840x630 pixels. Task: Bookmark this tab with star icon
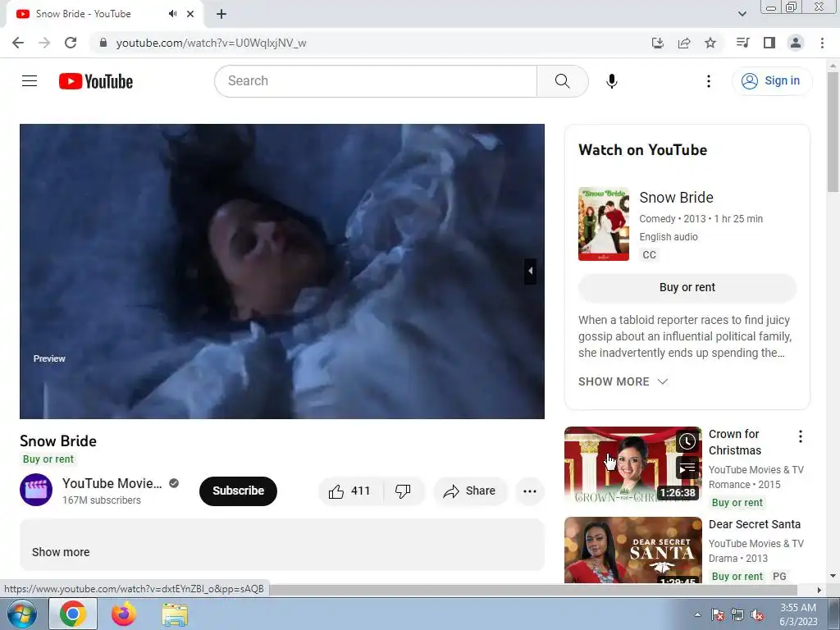[710, 43]
